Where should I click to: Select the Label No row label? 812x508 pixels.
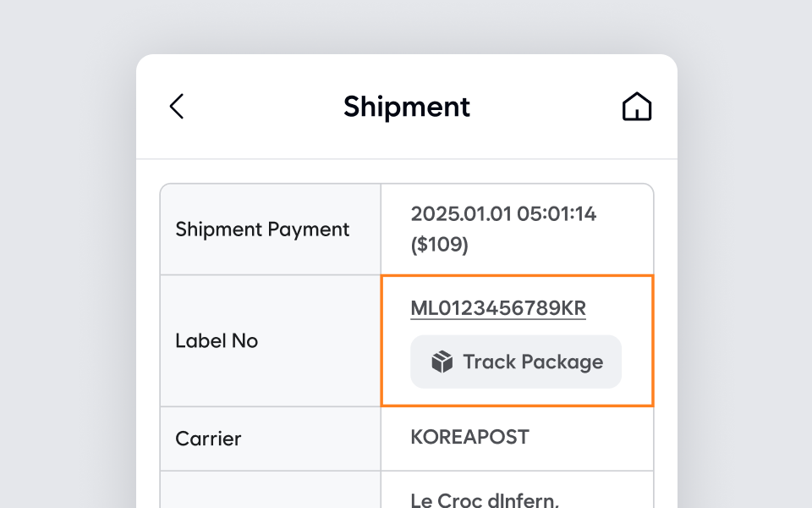pos(217,341)
